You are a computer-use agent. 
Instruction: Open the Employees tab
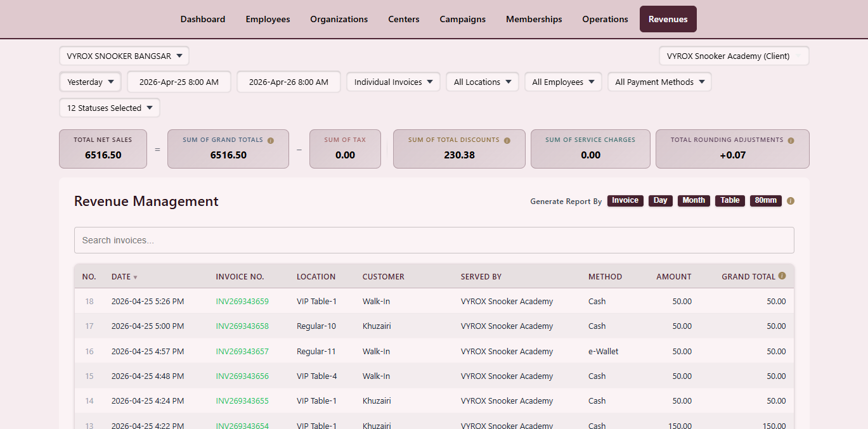(268, 19)
